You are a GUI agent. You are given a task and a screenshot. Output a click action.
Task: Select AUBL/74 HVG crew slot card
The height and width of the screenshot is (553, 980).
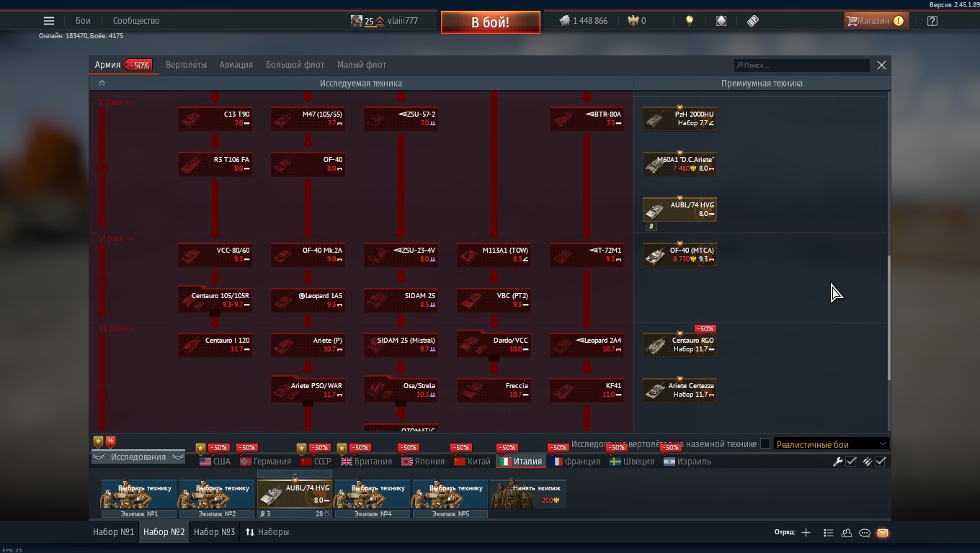pyautogui.click(x=295, y=494)
